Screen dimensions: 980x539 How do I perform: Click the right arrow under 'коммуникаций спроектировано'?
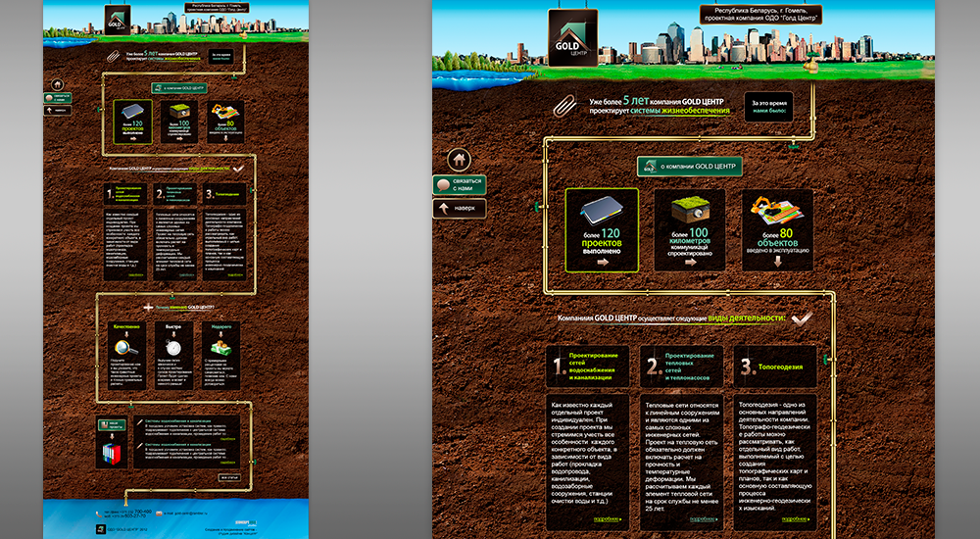(x=690, y=263)
